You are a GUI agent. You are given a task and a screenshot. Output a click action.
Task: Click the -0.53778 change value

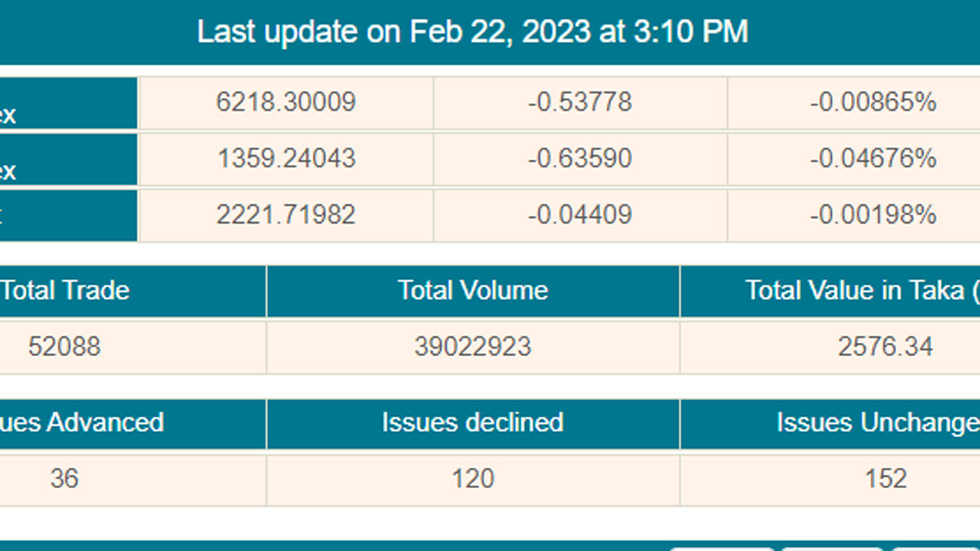[580, 102]
